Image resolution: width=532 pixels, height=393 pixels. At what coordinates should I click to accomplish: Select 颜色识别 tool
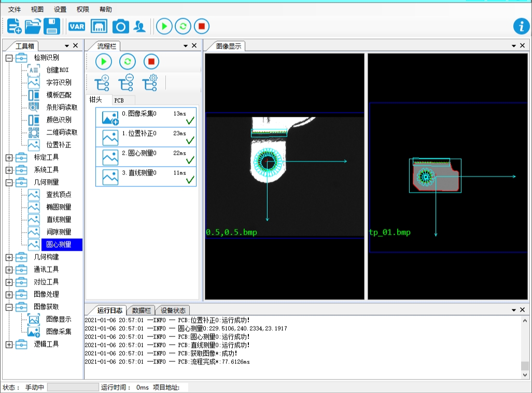pyautogui.click(x=59, y=120)
